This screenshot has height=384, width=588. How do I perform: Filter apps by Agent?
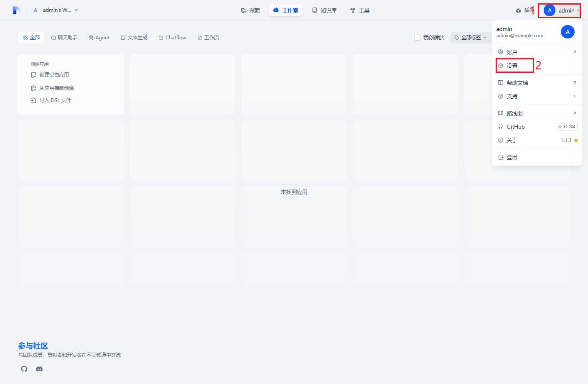(x=99, y=38)
